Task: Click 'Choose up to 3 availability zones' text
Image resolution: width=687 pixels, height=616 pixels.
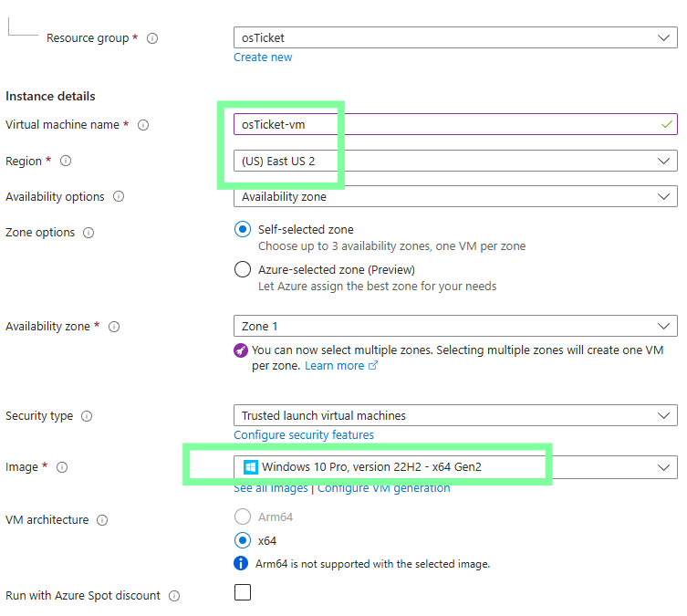Action: (391, 246)
